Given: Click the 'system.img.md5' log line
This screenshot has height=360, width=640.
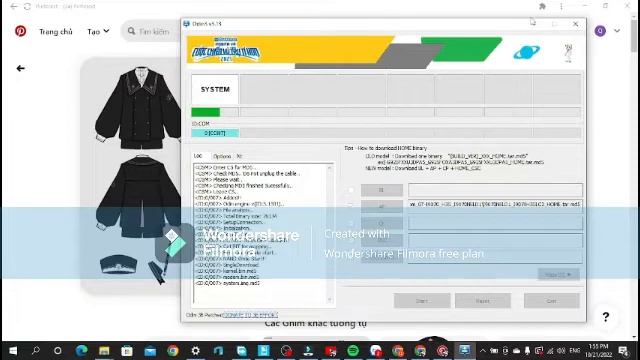Looking at the screenshot, I should coord(228,283).
